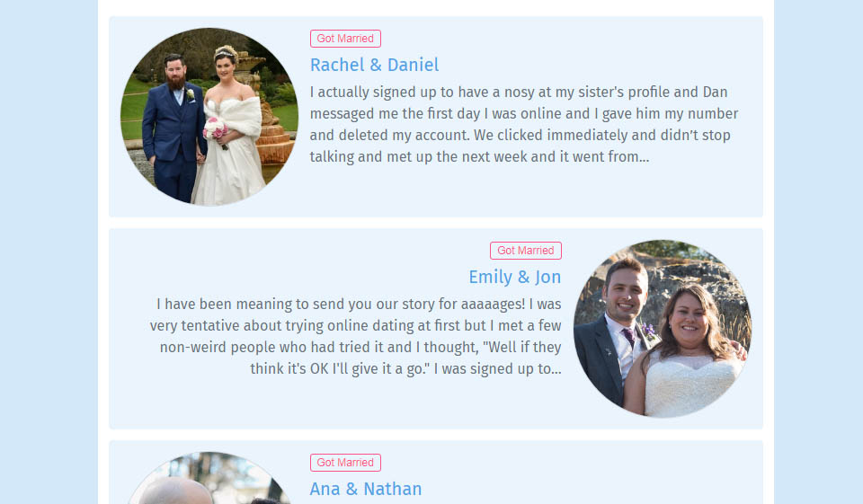Open the Rachel & Daniel story title
Image resolution: width=863 pixels, height=504 pixels.
(374, 65)
